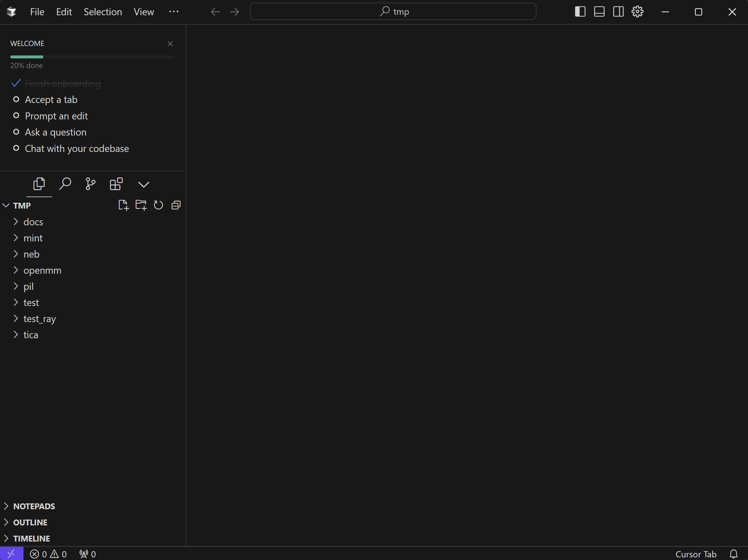This screenshot has height=560, width=748.
Task: Refresh the explorer file tree
Action: [x=158, y=205]
